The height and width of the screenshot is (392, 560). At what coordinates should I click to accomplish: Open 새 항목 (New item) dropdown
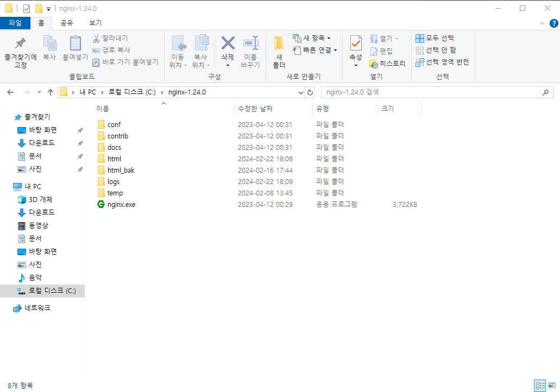coord(311,38)
